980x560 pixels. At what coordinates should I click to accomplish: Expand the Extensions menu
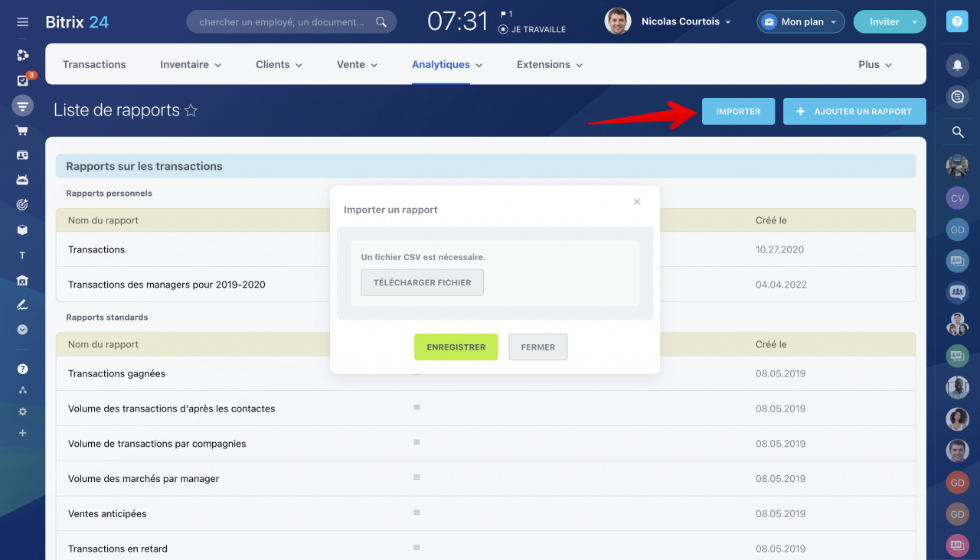pos(550,64)
